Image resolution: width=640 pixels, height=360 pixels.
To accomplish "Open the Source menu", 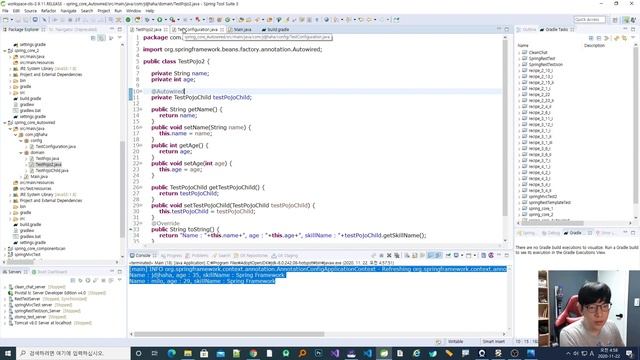I will [30, 11].
